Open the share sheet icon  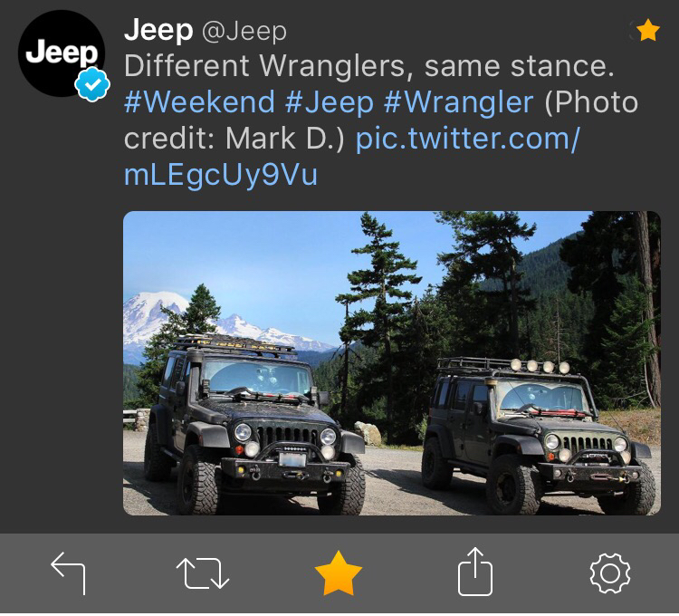(475, 572)
